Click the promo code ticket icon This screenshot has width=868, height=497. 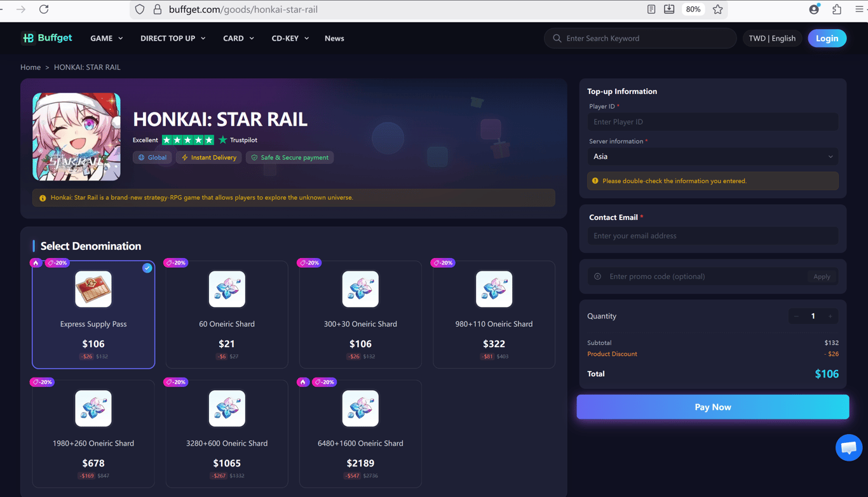point(597,276)
